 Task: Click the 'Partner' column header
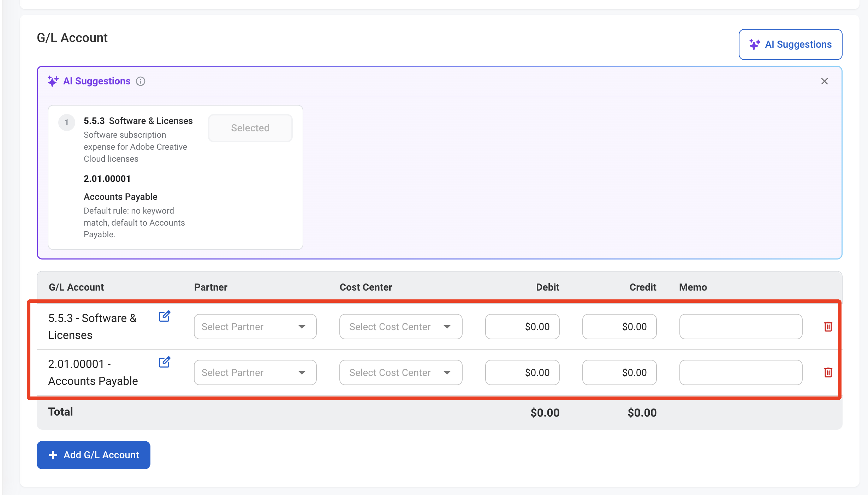pyautogui.click(x=211, y=287)
